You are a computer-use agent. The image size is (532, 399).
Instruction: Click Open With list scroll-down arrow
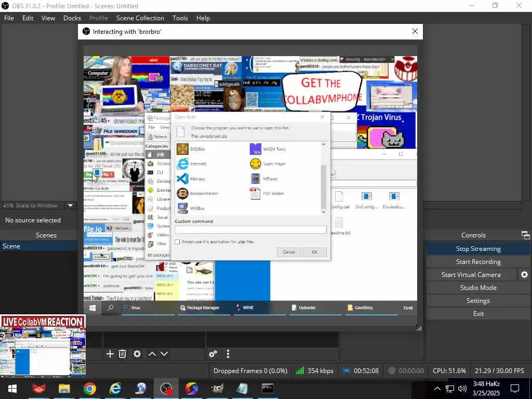(x=323, y=212)
